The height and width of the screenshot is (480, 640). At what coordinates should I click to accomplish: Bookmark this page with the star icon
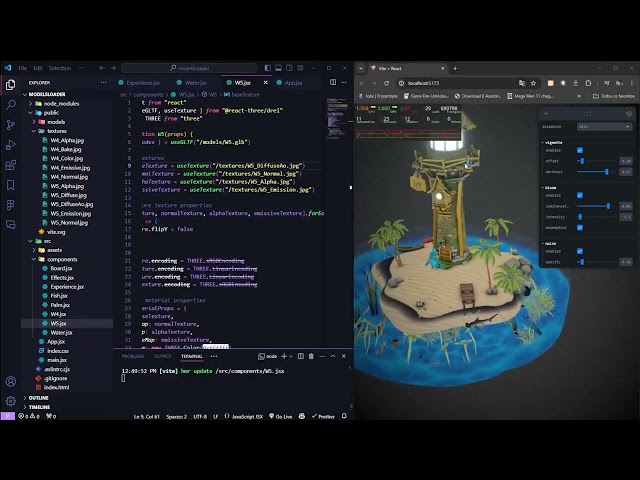click(x=533, y=83)
